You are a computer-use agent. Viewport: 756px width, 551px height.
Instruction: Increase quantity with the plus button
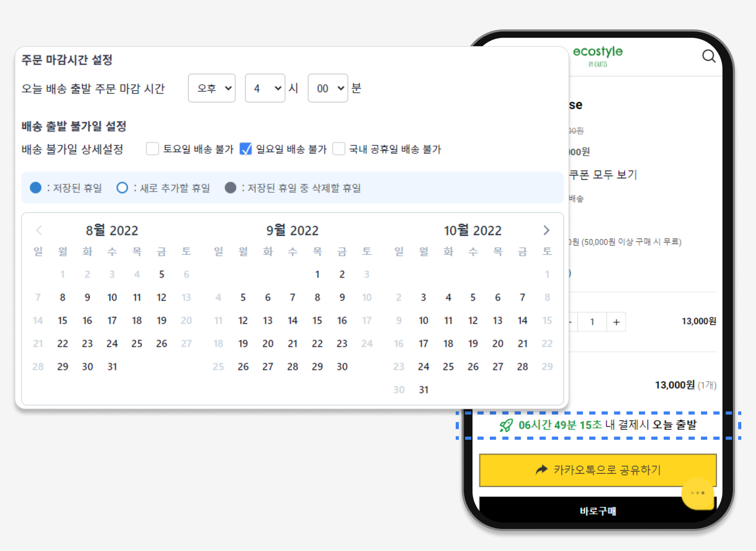616,322
